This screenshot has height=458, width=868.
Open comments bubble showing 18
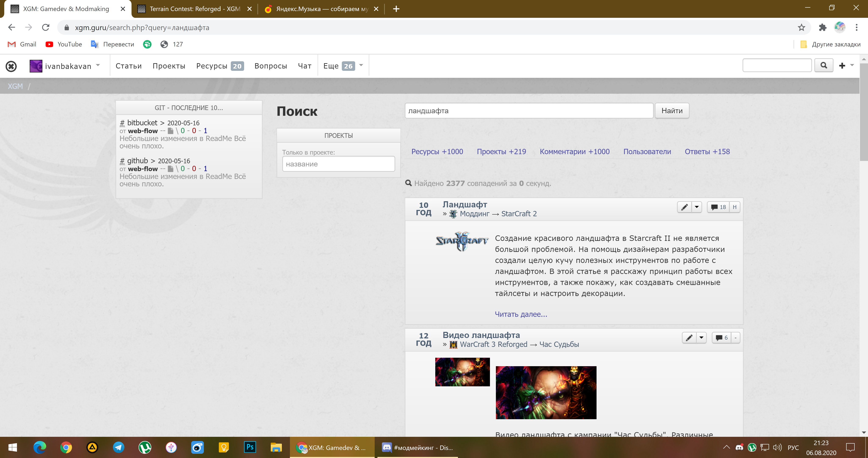pos(718,207)
